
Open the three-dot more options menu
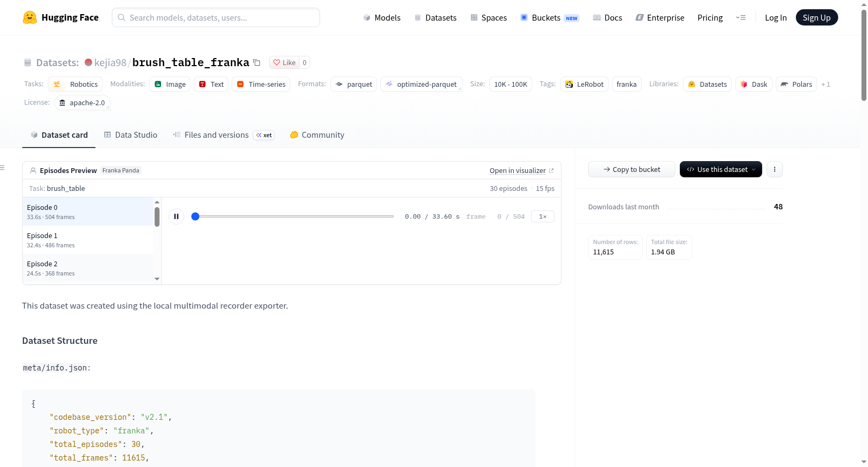775,169
